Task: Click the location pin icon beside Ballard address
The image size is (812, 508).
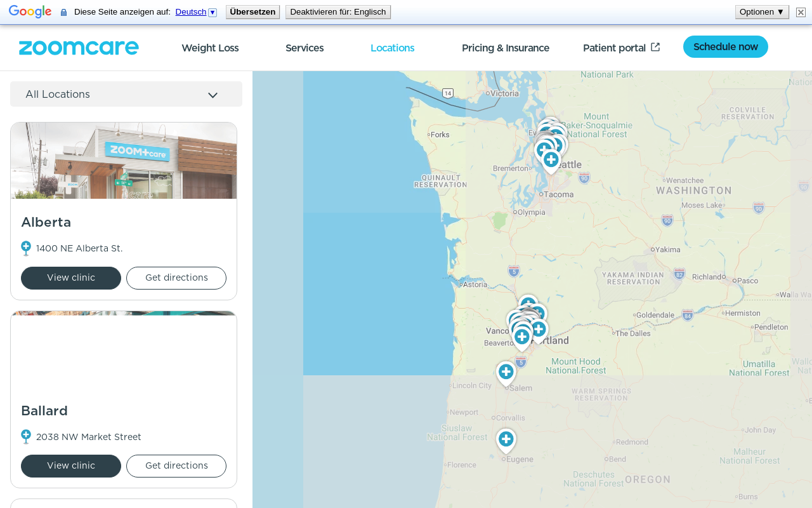Action: click(x=26, y=437)
